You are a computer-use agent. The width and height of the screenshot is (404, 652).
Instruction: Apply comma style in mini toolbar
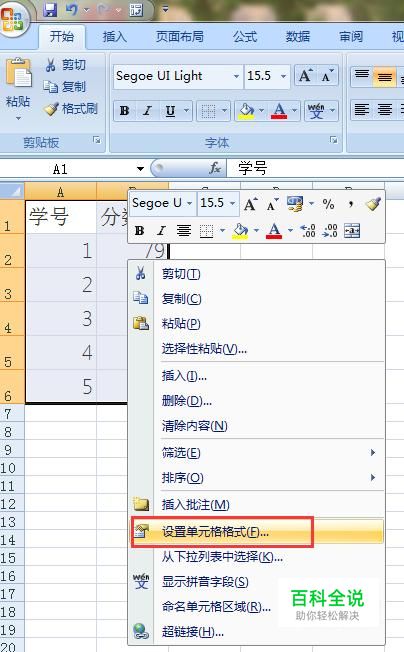pos(351,204)
